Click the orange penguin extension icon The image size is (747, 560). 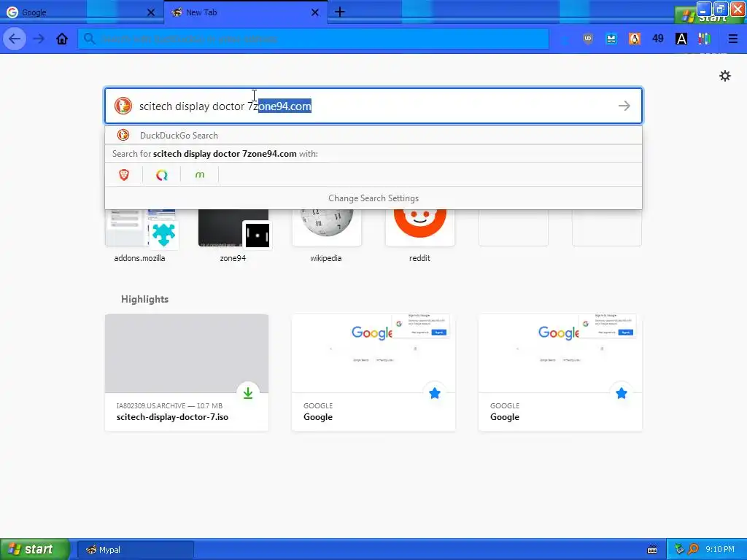click(635, 39)
